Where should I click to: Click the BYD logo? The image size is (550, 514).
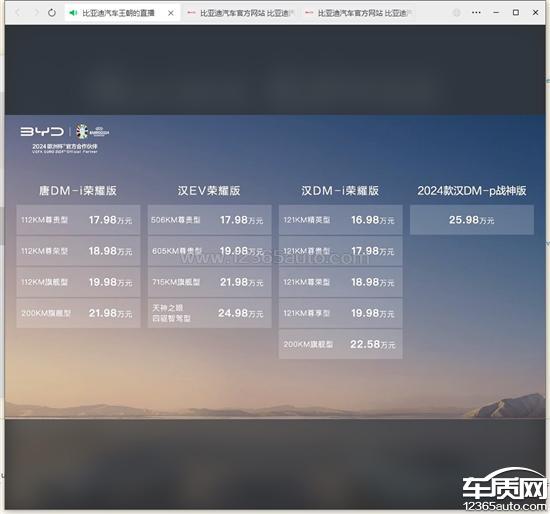42,132
